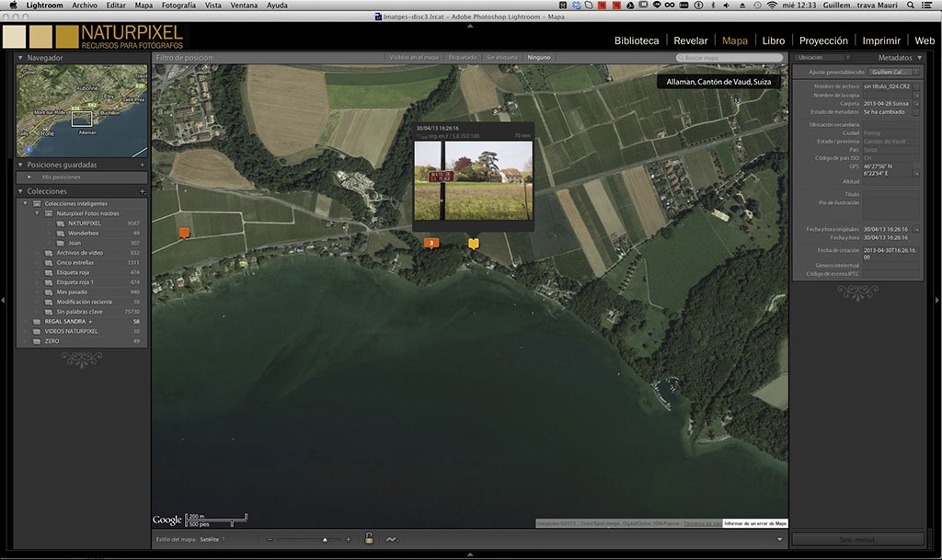Open the Fotografía menu
This screenshot has height=560, width=942.
click(x=178, y=5)
